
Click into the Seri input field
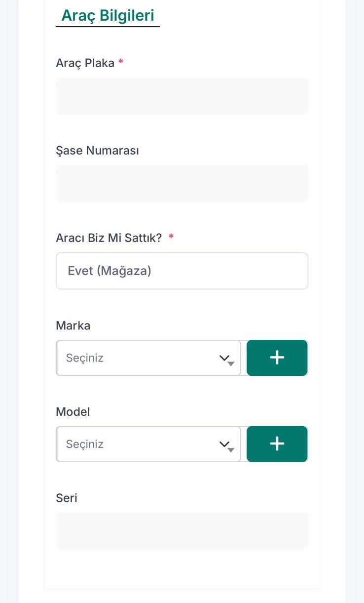182,531
